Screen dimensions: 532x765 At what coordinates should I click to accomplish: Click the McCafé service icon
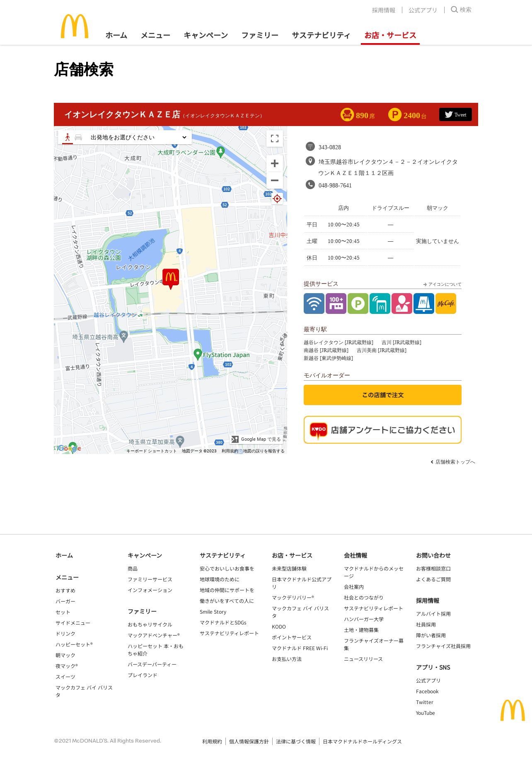coord(446,304)
